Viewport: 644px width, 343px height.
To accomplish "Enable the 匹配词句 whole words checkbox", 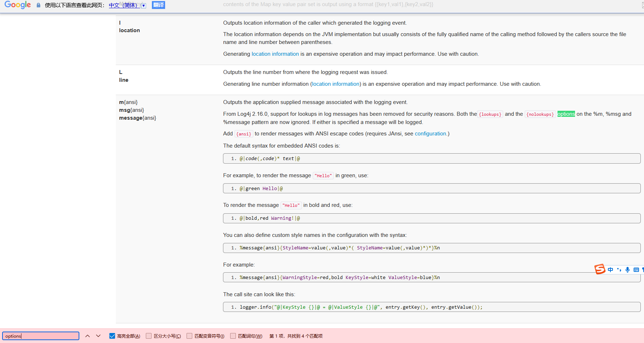I will coord(233,336).
